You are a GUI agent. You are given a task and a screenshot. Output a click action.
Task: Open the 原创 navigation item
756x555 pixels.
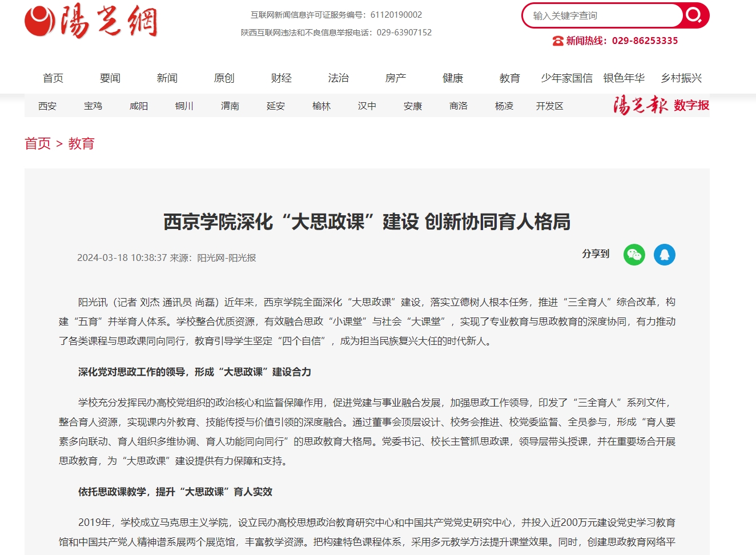[224, 78]
